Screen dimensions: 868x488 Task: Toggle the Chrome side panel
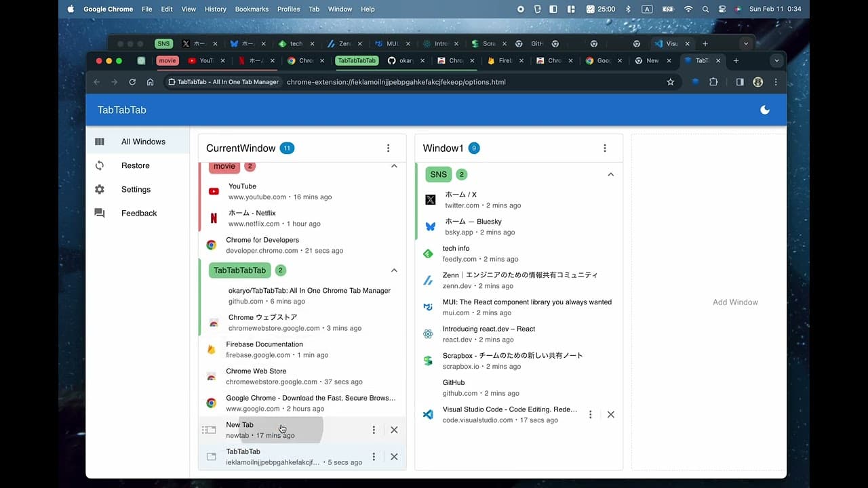point(740,82)
